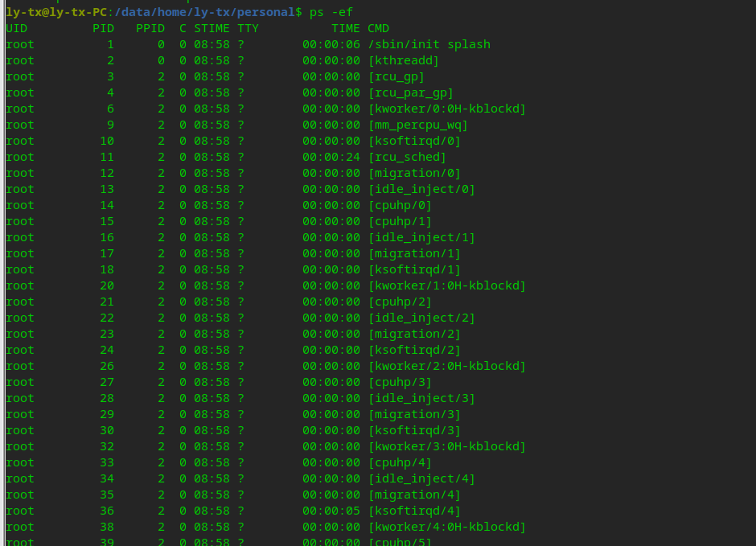This screenshot has width=756, height=546.
Task: Click the [cpuhp/2] process name
Action: (401, 302)
